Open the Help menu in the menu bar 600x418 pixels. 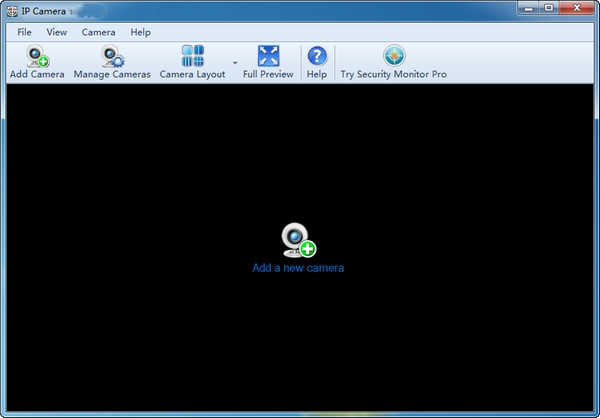click(140, 32)
